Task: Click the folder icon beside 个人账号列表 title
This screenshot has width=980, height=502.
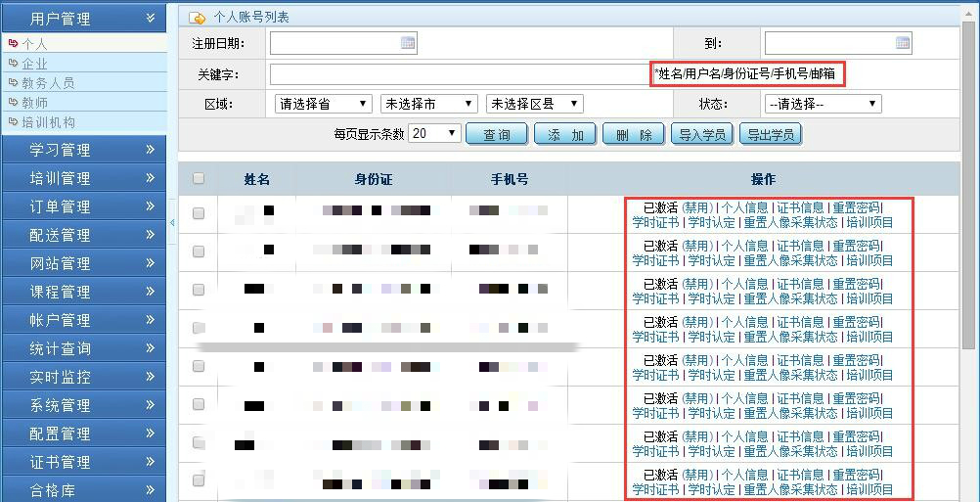Action: 197,19
